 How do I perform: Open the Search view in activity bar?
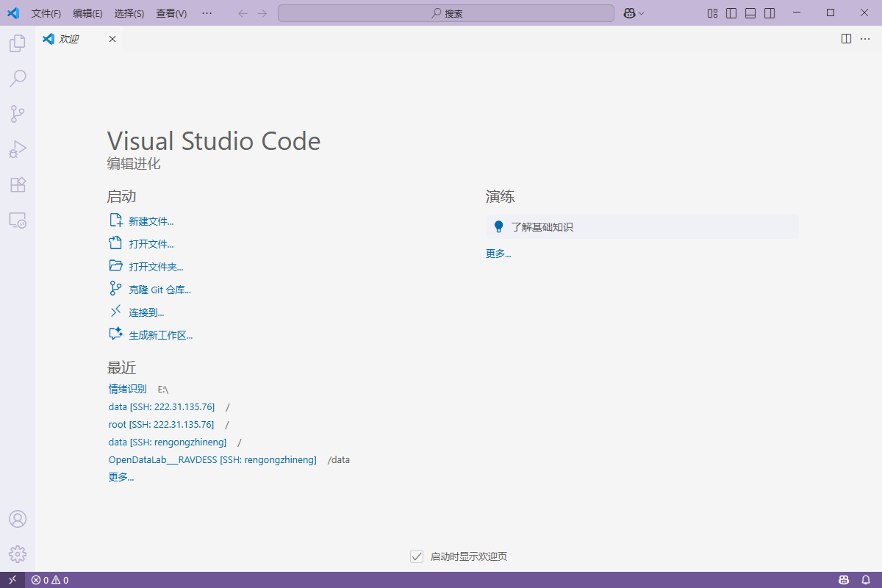click(x=18, y=79)
